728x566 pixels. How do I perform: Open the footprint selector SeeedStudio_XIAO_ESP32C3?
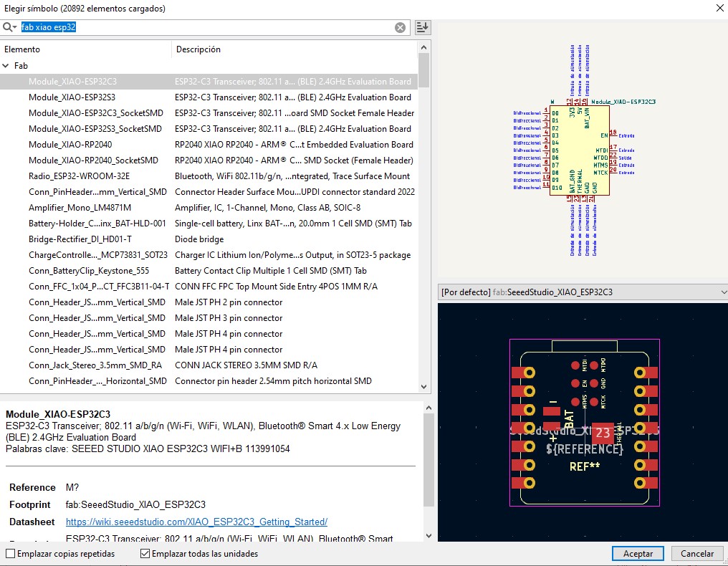pyautogui.click(x=583, y=292)
